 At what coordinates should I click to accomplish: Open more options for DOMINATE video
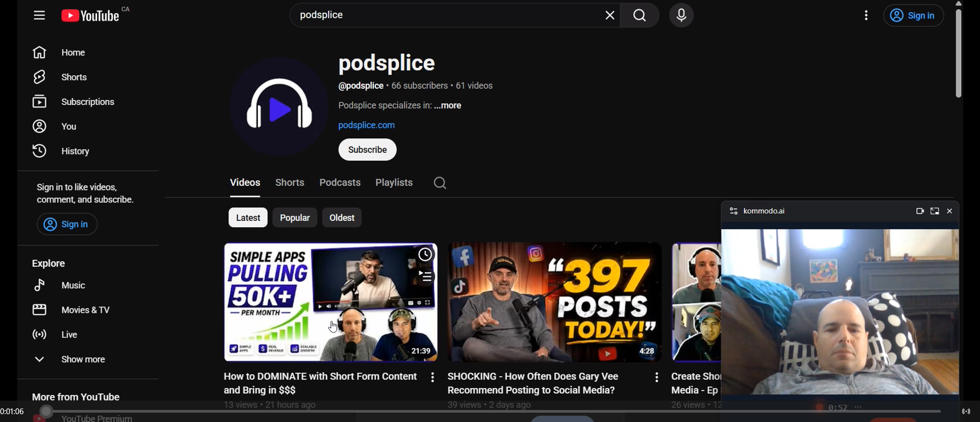433,378
